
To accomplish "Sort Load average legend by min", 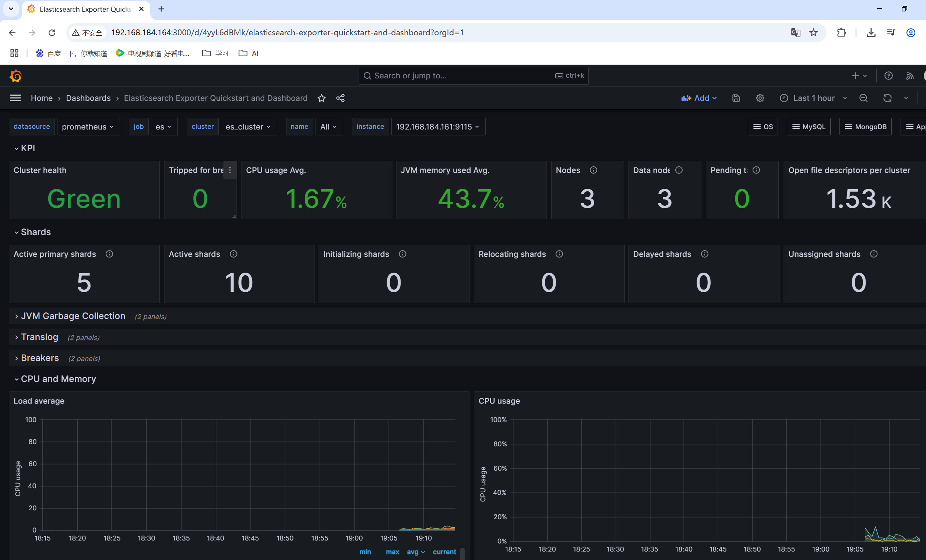I will 365,552.
